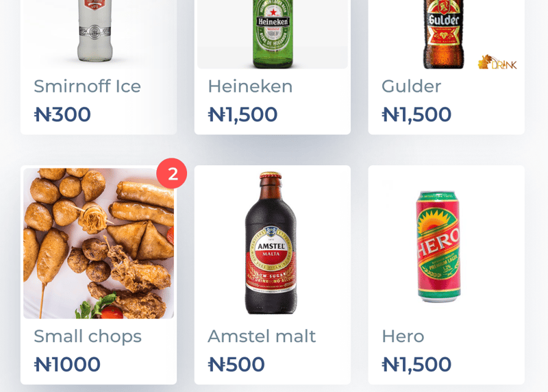Viewport: 548px width, 392px height.
Task: Select the Gulder product name
Action: point(411,86)
